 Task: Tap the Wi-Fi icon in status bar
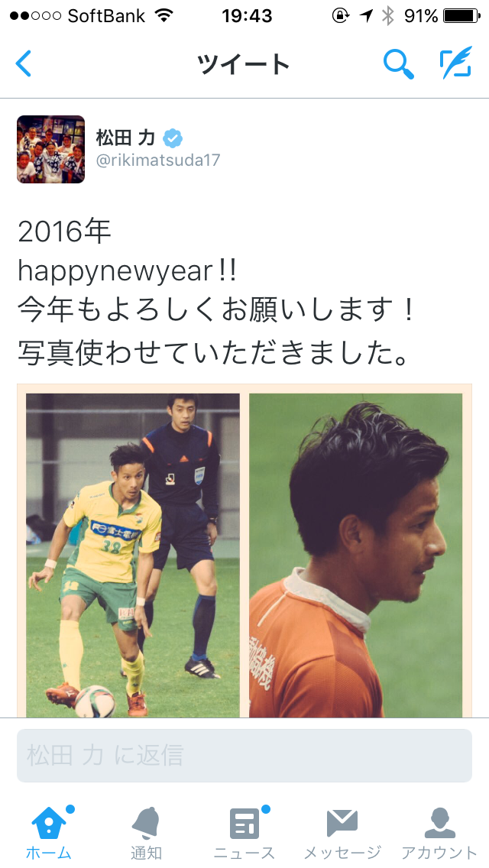click(x=164, y=15)
